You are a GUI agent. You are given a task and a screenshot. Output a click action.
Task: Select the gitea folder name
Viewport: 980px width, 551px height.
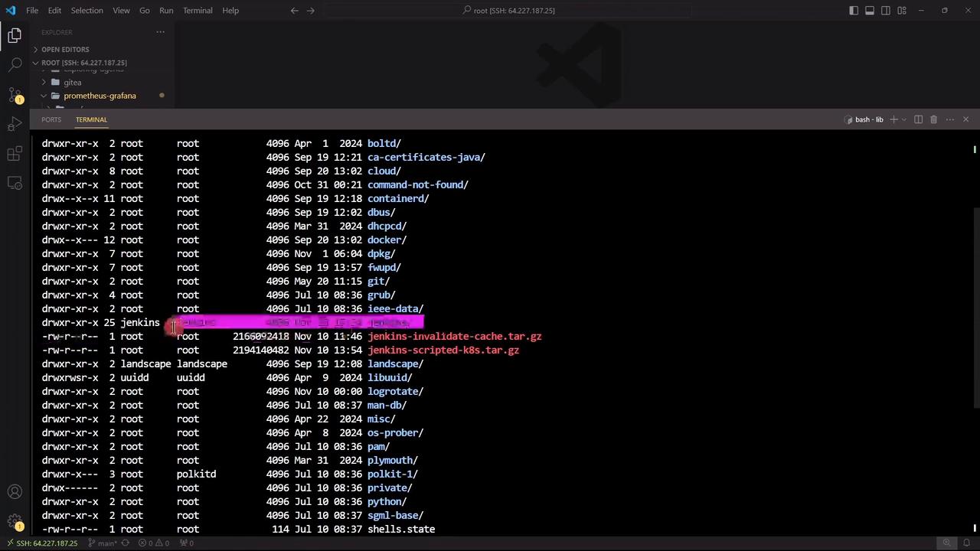click(73, 82)
